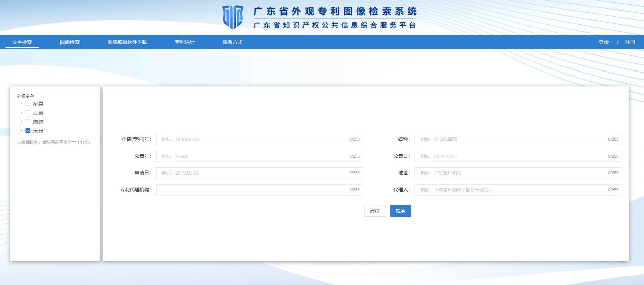Switch to 专利统计 tab
This screenshot has width=644, height=285.
click(184, 42)
